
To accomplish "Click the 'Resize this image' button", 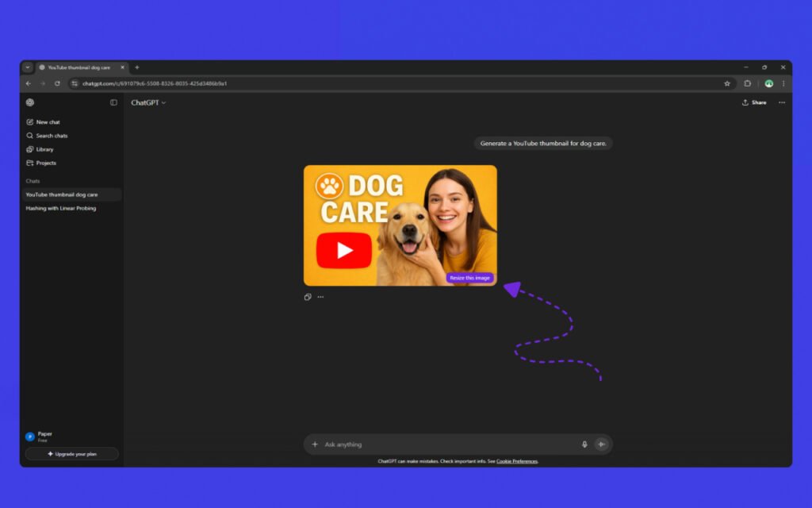I will coord(470,278).
